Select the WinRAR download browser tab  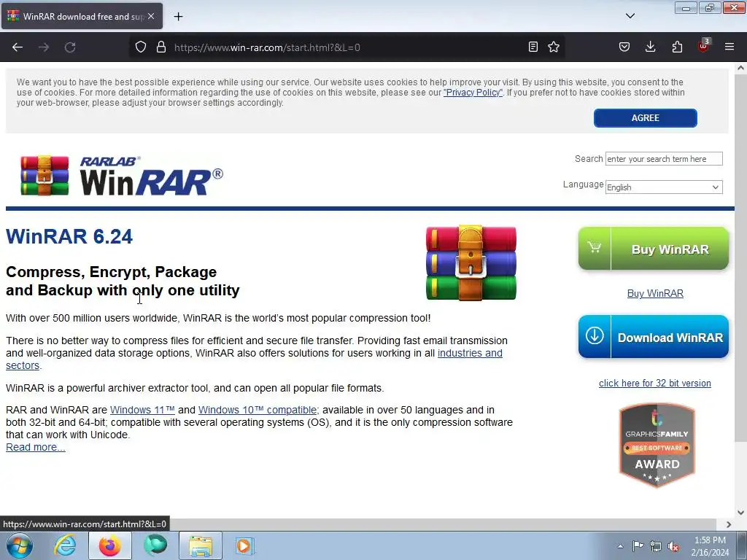click(82, 16)
